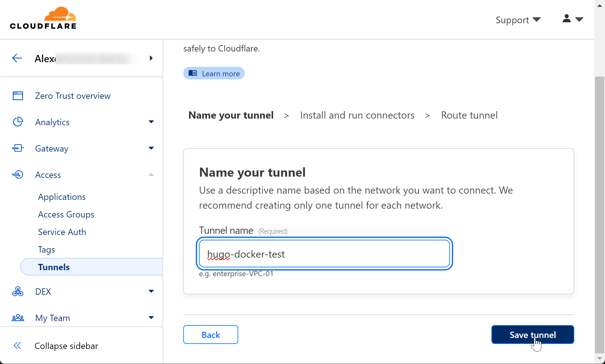This screenshot has height=364, width=605.
Task: Click the Analytics pie chart icon
Action: (18, 122)
